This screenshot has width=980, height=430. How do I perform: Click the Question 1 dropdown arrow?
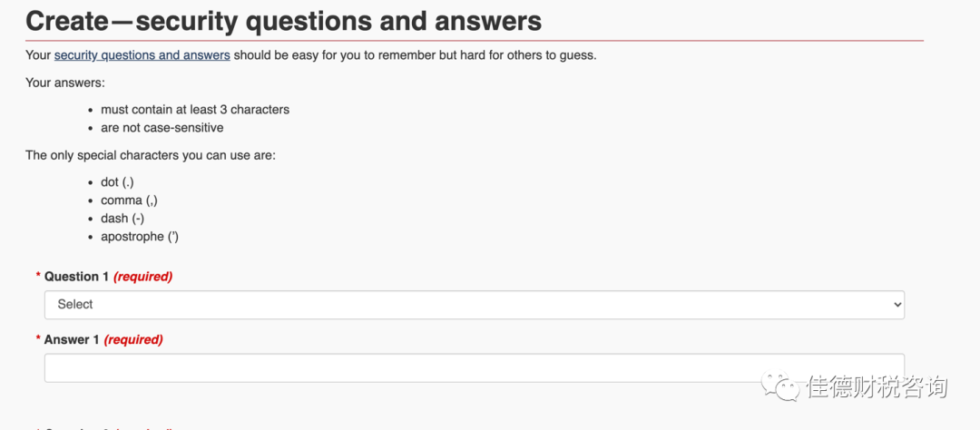pyautogui.click(x=897, y=305)
